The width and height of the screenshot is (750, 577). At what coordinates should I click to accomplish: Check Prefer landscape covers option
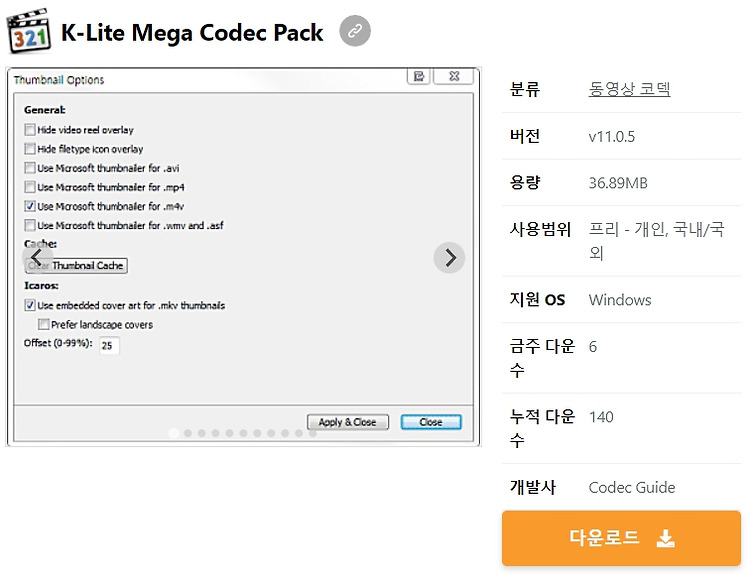(44, 324)
